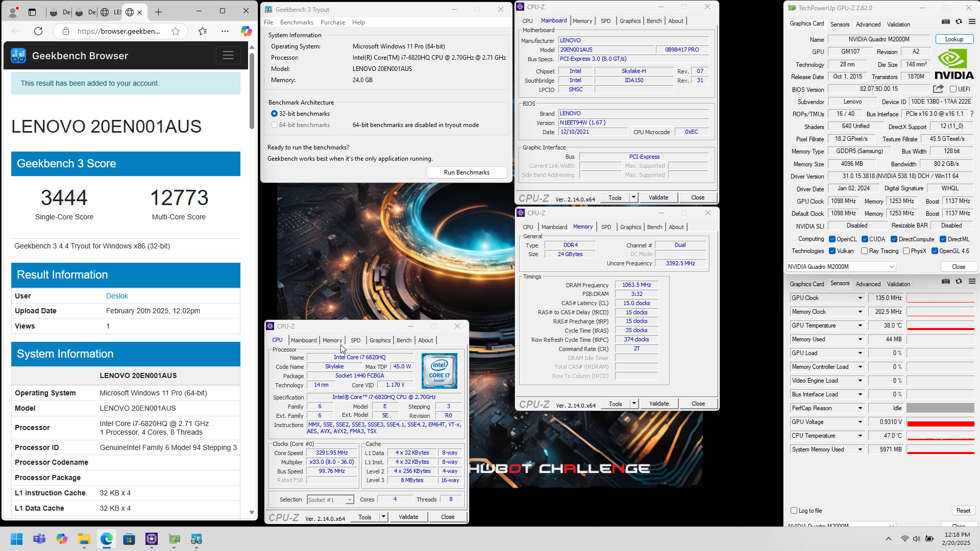The image size is (980, 551).
Task: Open Edge tab actions menu icon
Action: (x=32, y=12)
